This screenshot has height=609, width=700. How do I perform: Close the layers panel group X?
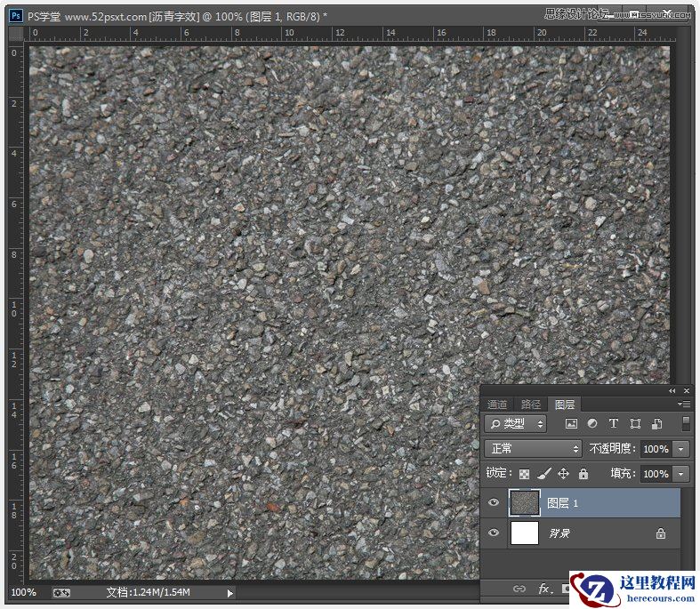click(x=687, y=391)
